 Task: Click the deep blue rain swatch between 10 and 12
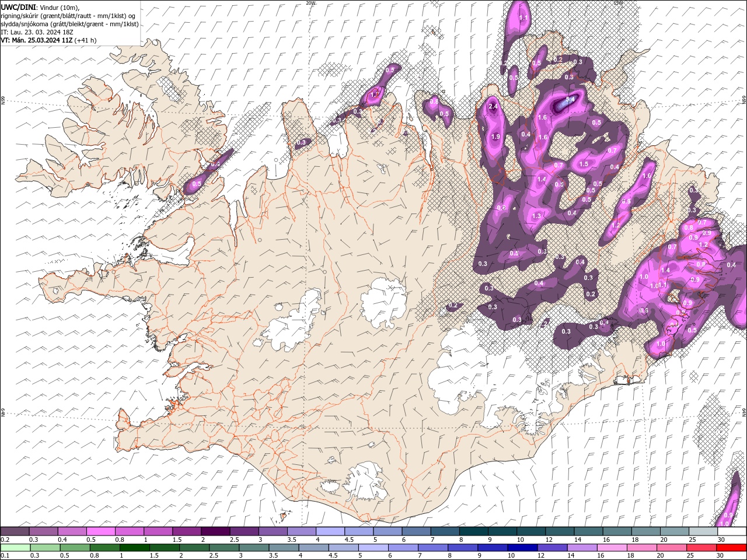coord(522,547)
